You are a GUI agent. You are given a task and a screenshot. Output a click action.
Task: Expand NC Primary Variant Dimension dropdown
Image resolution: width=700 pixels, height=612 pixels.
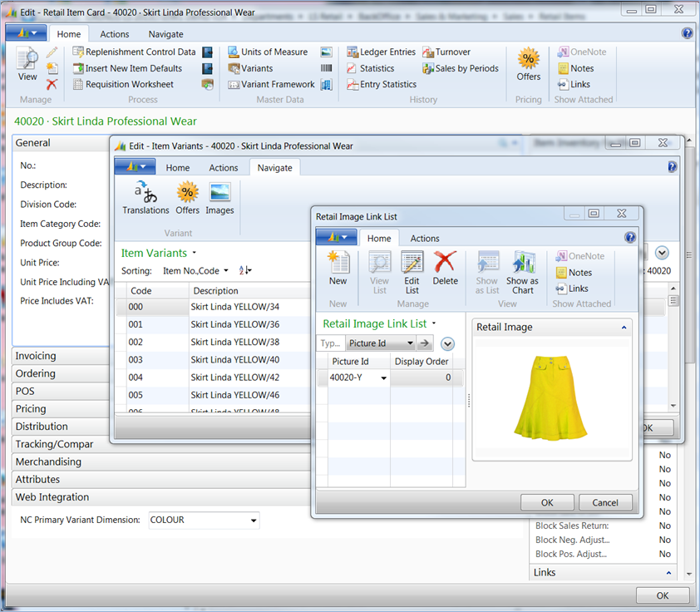254,521
